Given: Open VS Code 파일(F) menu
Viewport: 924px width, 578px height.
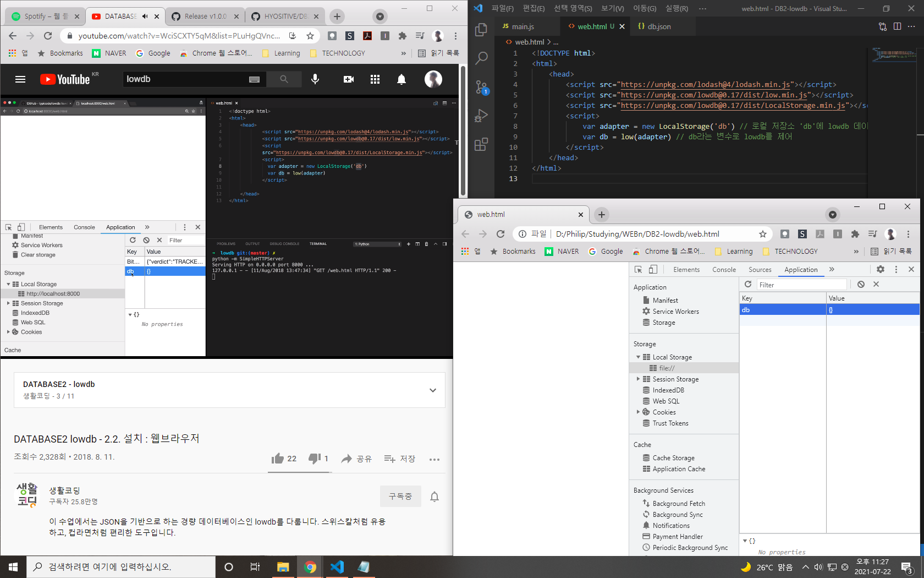Looking at the screenshot, I should 503,8.
